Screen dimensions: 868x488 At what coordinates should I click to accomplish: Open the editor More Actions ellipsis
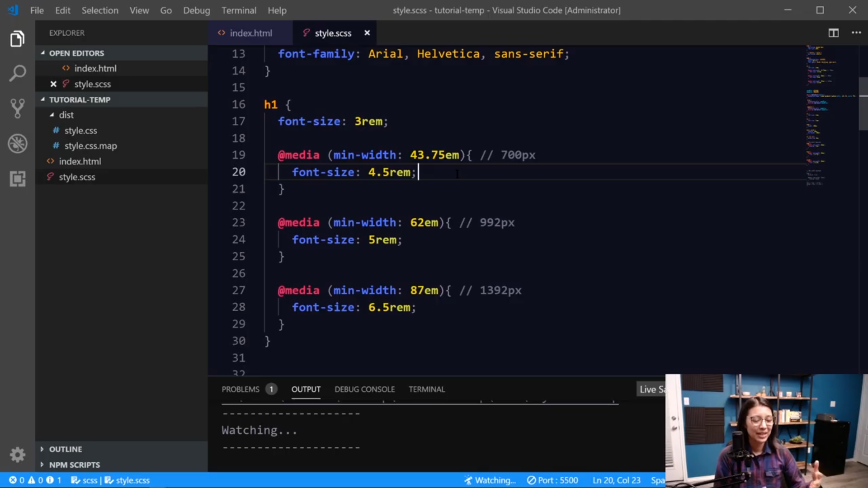click(857, 33)
